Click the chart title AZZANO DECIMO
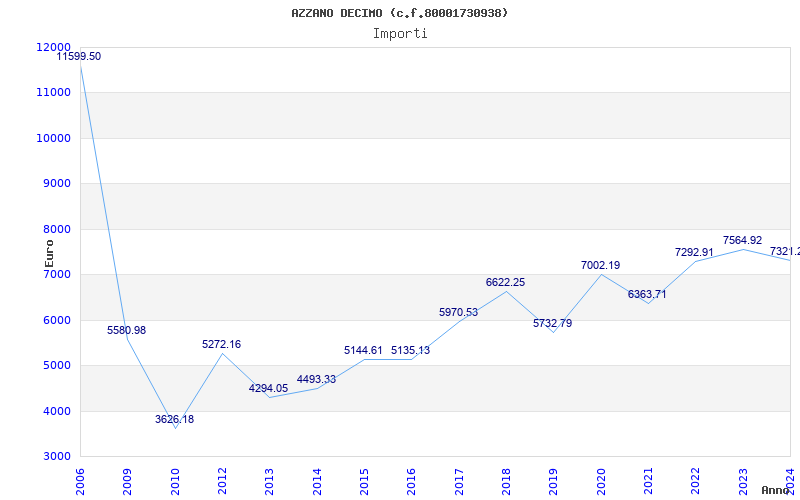Viewport: 800px width, 500px height. pyautogui.click(x=399, y=13)
